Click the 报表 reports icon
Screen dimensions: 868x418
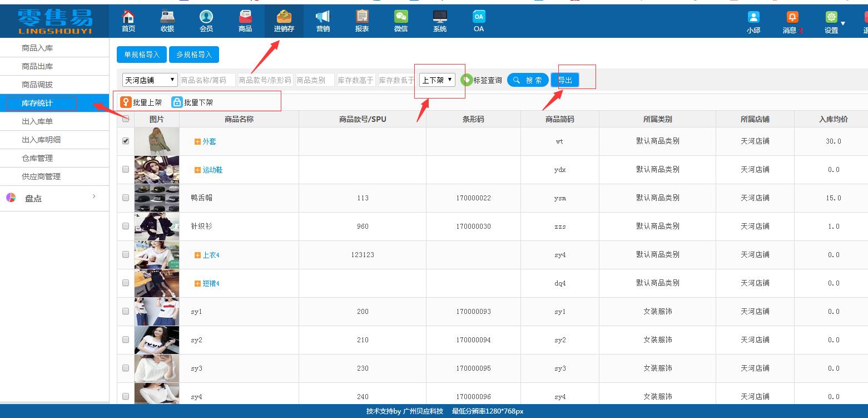(x=362, y=17)
